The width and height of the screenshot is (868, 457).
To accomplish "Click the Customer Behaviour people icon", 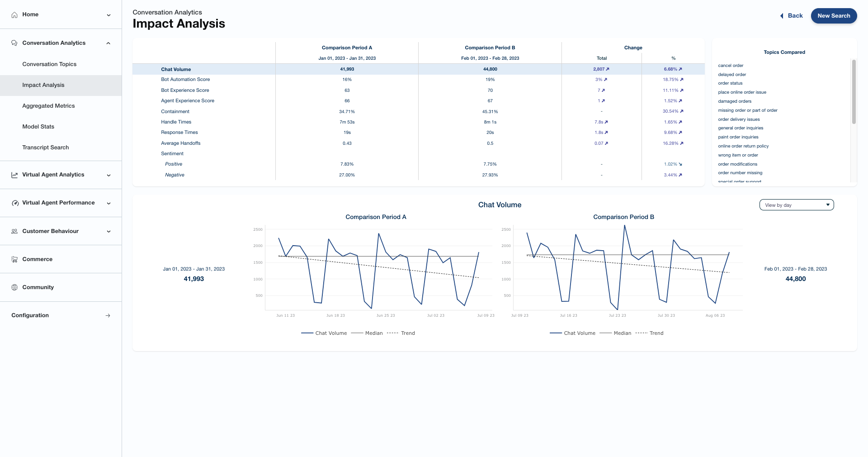I will (x=14, y=231).
